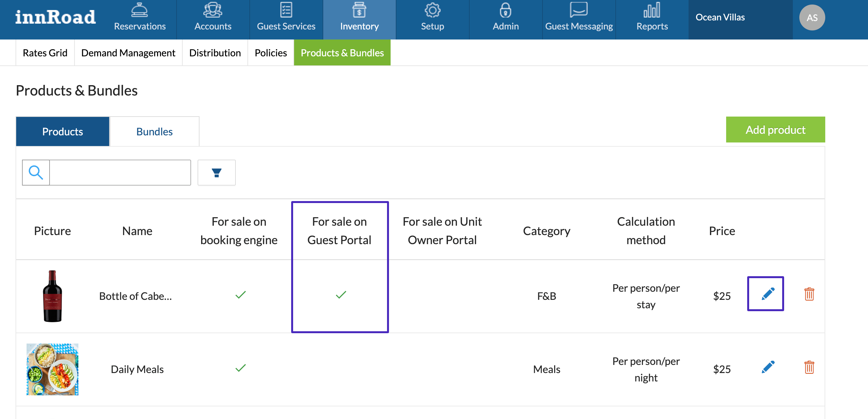Open the Accounts icon in top navigation
The width and height of the screenshot is (868, 419).
click(212, 10)
